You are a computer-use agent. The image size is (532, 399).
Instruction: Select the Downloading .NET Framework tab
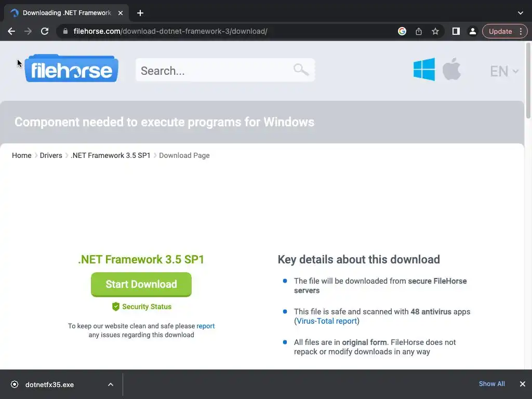66,13
